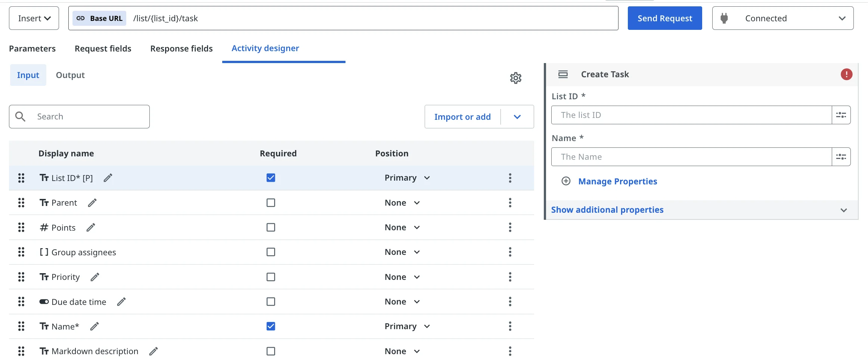Viewport: 868px width, 359px height.
Task: Open the options icon for the Name field
Action: tap(841, 157)
